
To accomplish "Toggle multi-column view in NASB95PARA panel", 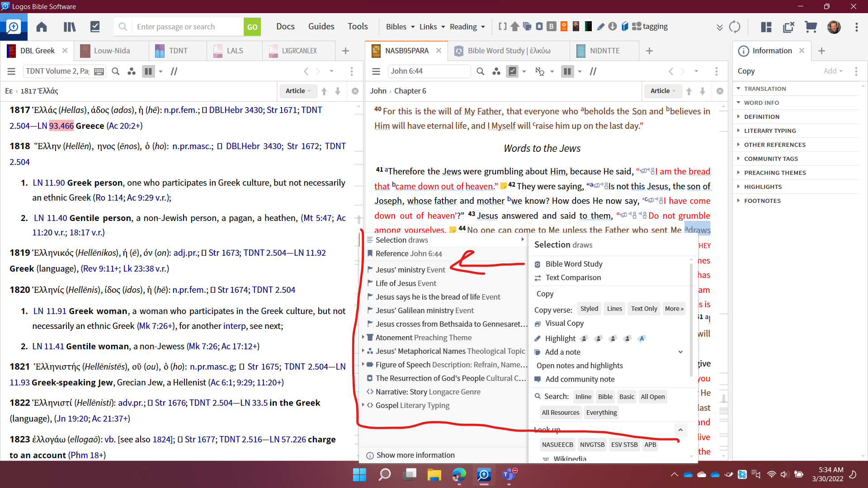I will tap(567, 71).
